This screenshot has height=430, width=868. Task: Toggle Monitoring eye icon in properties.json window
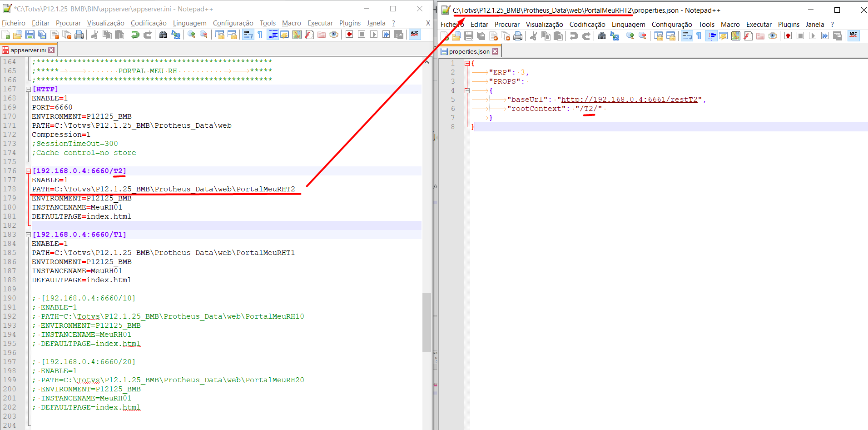tap(773, 36)
